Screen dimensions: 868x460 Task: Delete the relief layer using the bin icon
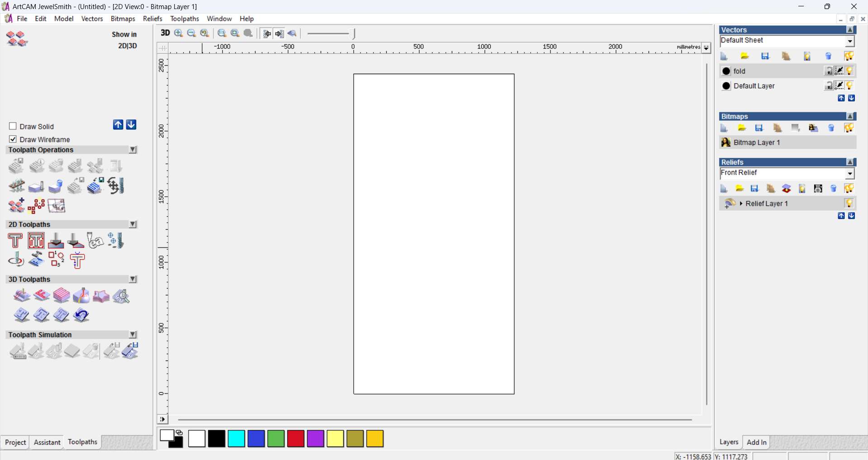pos(834,189)
